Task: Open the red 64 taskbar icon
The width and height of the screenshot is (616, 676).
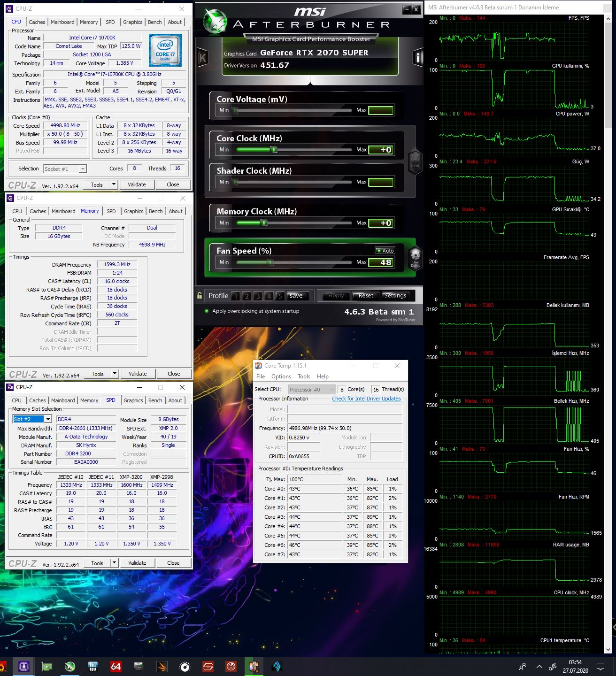Action: (x=115, y=666)
